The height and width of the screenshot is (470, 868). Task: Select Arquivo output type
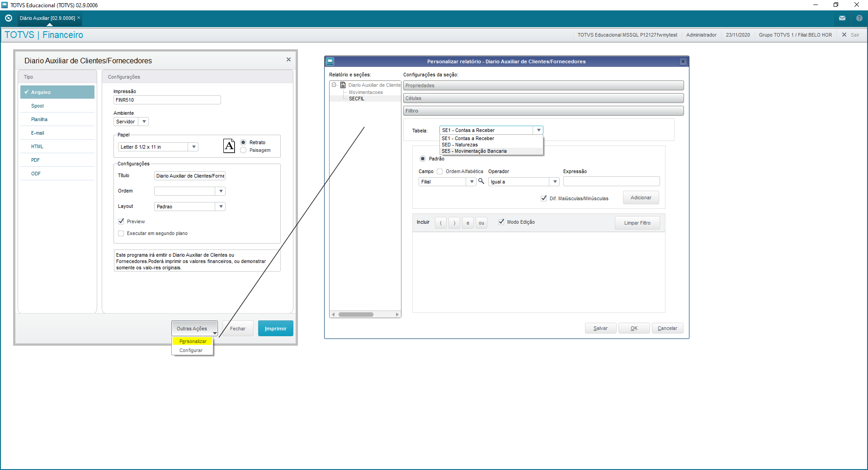(57, 92)
